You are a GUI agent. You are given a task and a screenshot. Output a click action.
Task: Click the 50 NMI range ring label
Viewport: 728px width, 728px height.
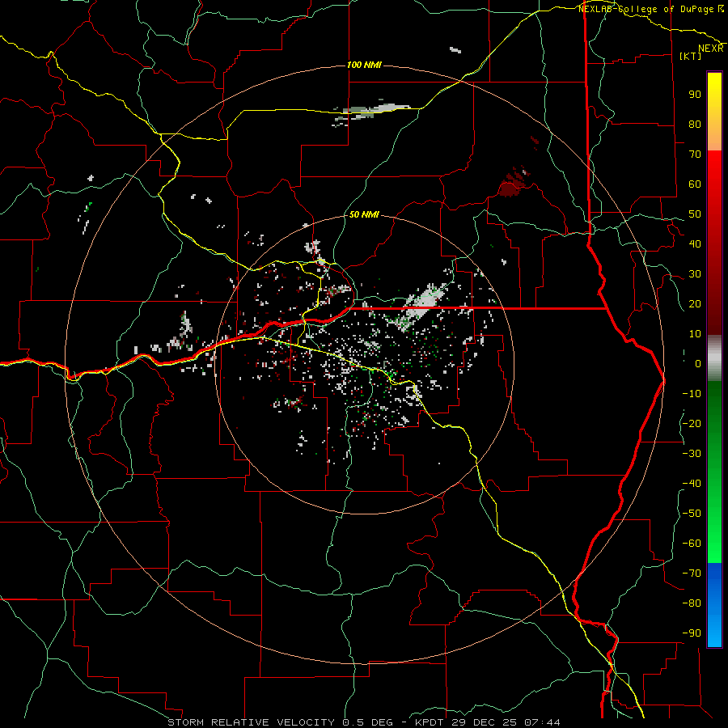point(364,214)
